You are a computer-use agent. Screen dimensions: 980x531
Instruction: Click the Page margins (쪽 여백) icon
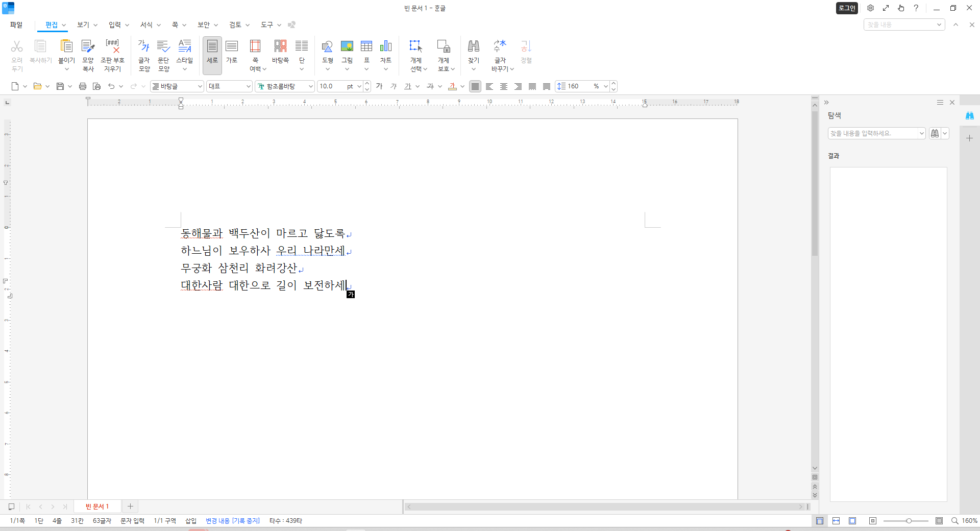pyautogui.click(x=255, y=46)
